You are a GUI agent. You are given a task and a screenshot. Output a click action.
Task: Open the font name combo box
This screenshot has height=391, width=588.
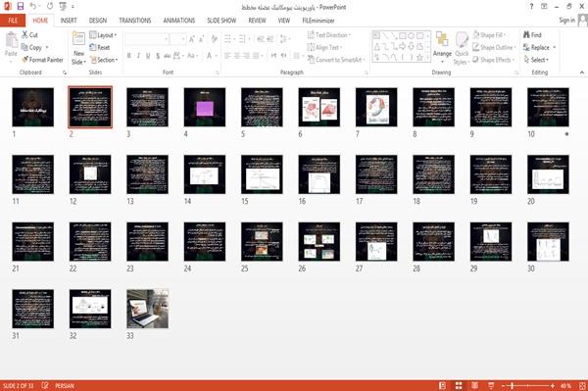coord(146,39)
